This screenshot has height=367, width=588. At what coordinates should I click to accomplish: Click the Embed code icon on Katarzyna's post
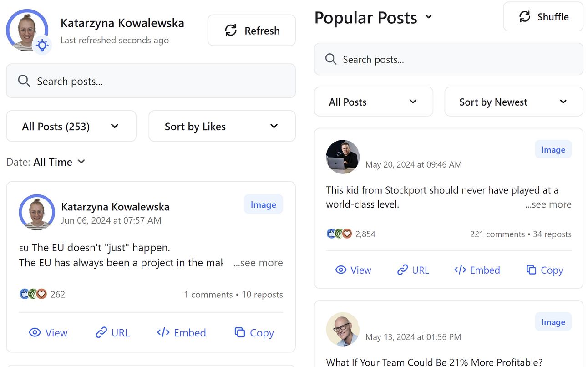(x=163, y=333)
